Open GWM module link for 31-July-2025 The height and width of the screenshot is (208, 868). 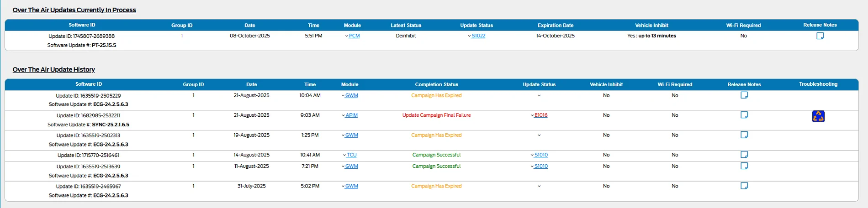pyautogui.click(x=351, y=186)
